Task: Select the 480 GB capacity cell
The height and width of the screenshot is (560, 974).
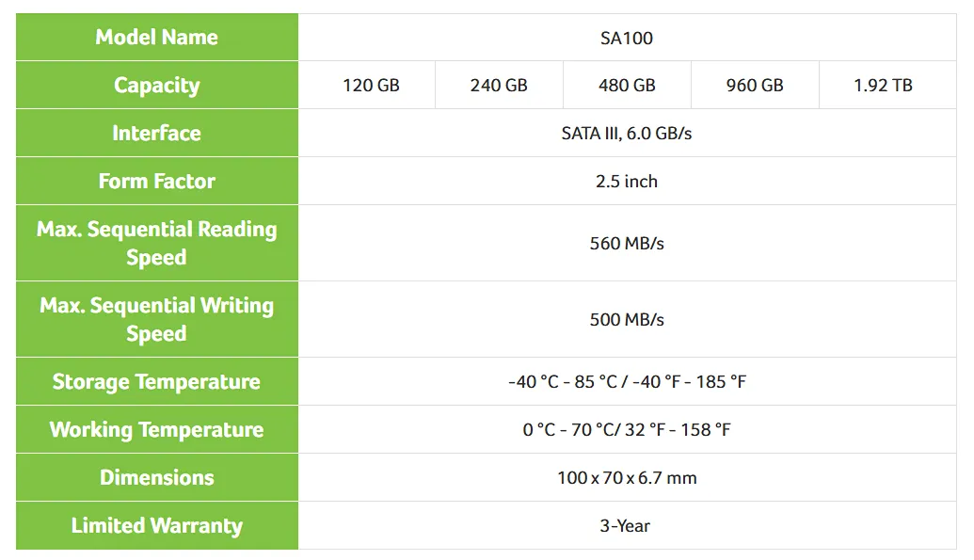Action: 627,85
